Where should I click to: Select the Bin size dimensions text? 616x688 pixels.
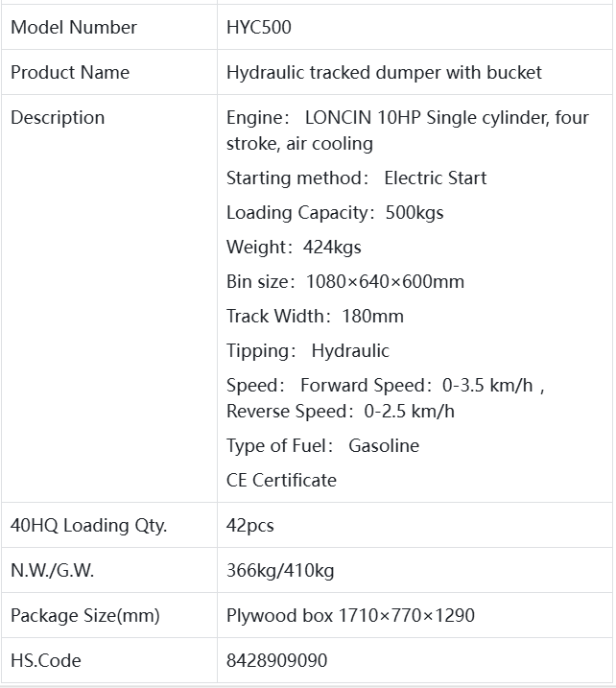[x=345, y=281]
